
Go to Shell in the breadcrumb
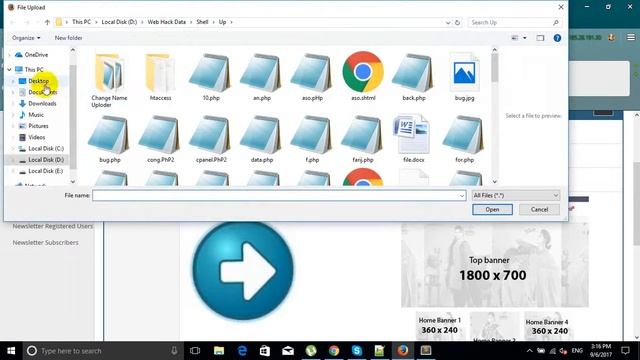pyautogui.click(x=202, y=22)
